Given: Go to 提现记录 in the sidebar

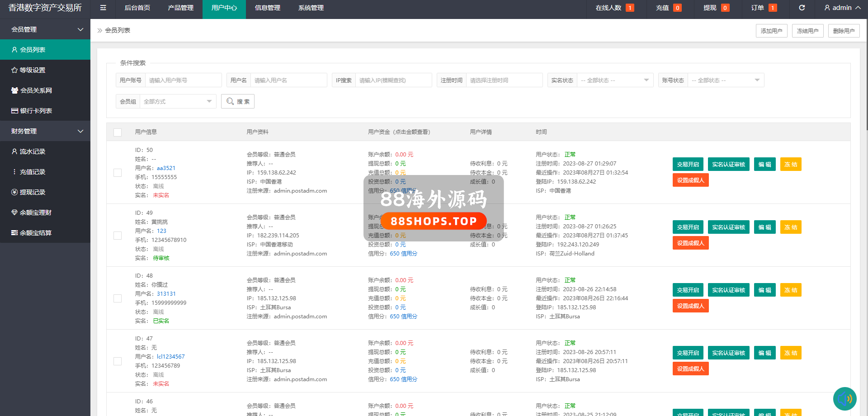Looking at the screenshot, I should [32, 192].
